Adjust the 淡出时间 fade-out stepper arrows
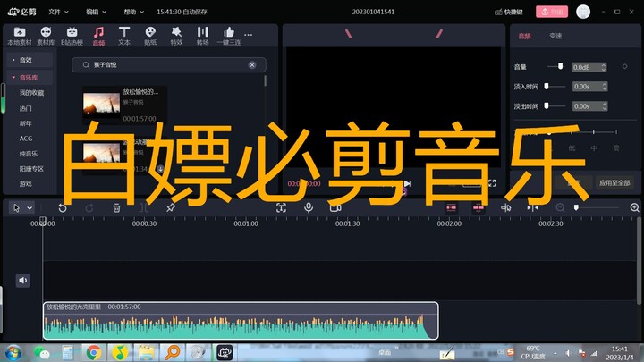This screenshot has height=362, width=644. click(604, 105)
